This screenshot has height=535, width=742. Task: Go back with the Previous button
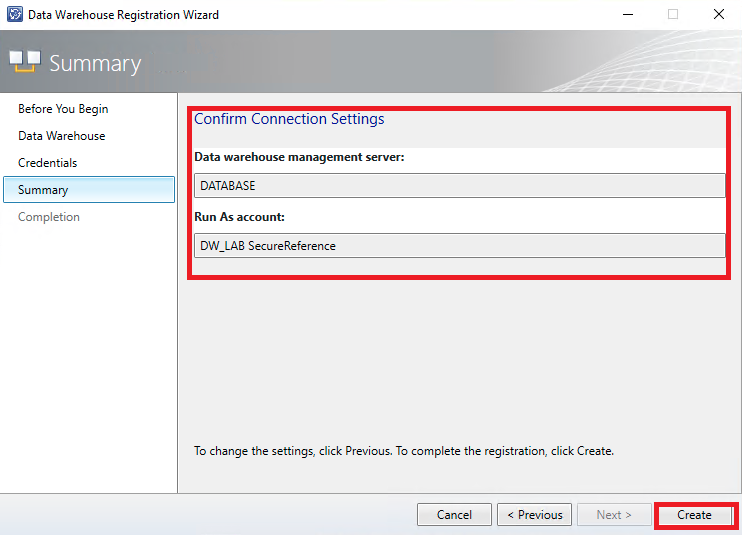tap(534, 515)
